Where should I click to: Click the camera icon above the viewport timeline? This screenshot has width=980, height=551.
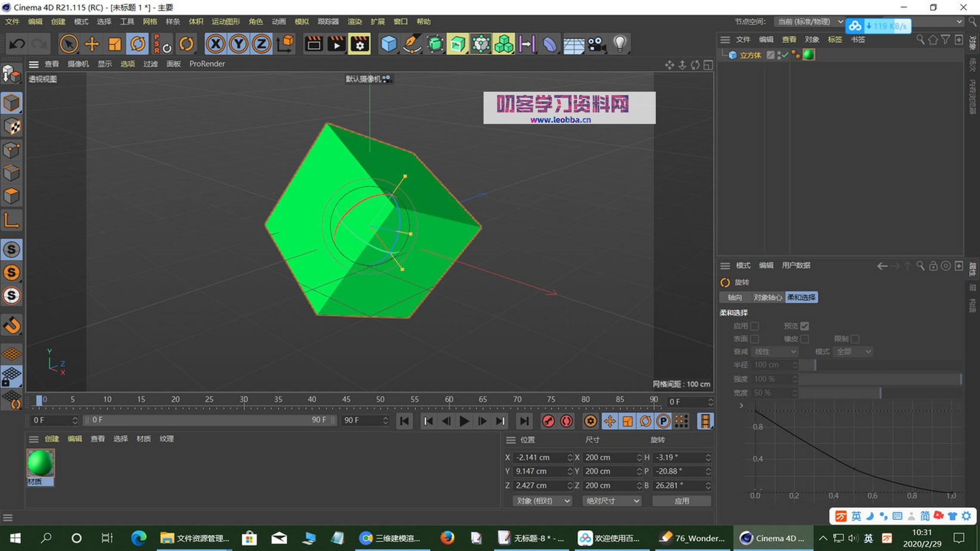pos(595,43)
